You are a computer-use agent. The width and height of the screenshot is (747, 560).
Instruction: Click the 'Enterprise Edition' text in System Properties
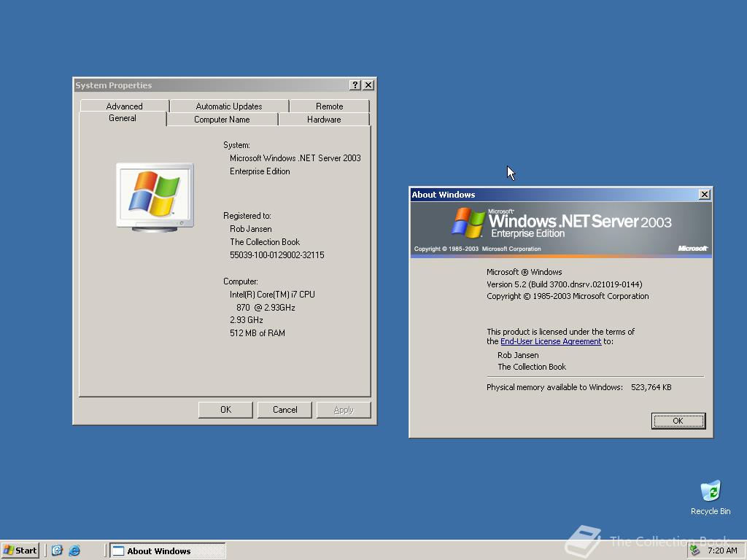pyautogui.click(x=260, y=171)
